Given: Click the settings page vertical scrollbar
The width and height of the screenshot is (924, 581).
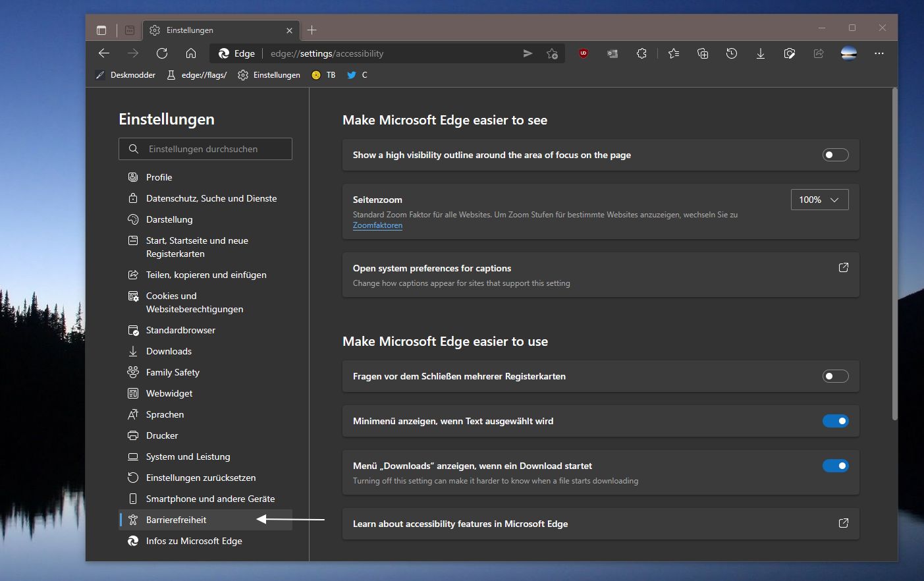Looking at the screenshot, I should [x=894, y=254].
